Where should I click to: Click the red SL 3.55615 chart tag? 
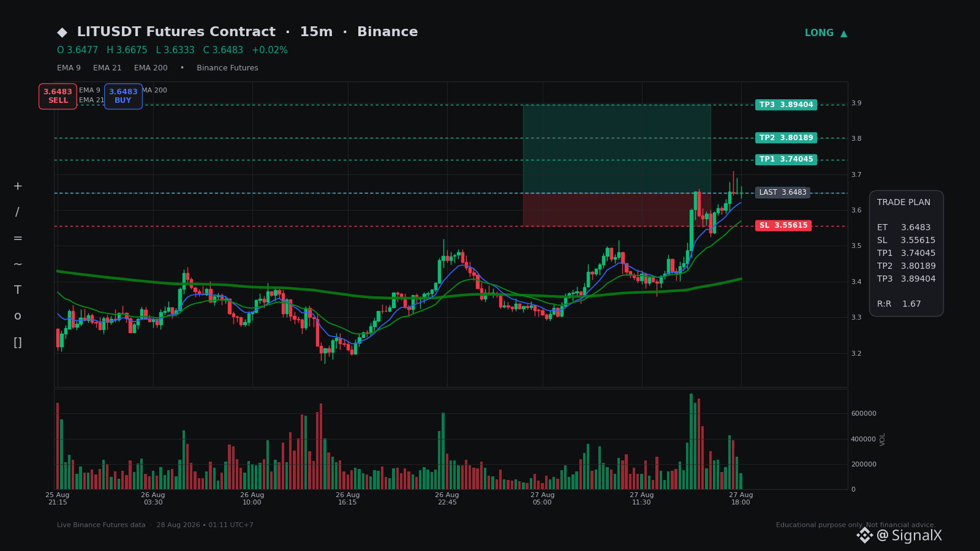point(783,226)
